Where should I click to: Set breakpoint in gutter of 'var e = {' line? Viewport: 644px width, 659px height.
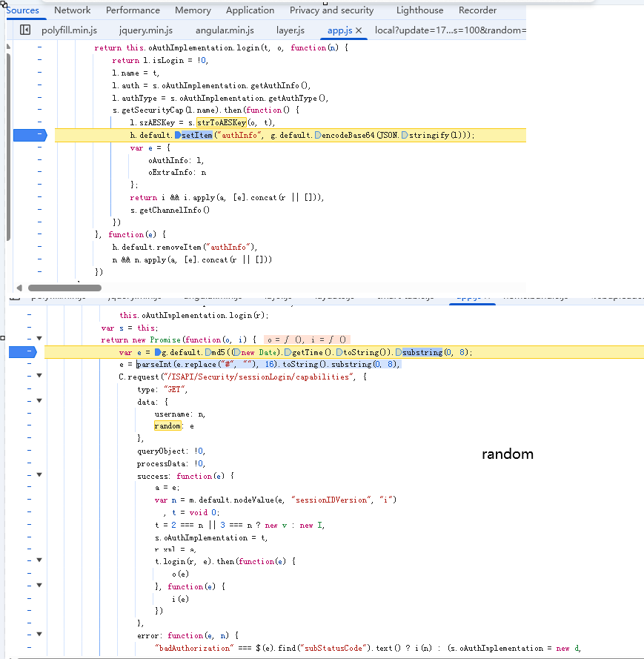[39, 147]
